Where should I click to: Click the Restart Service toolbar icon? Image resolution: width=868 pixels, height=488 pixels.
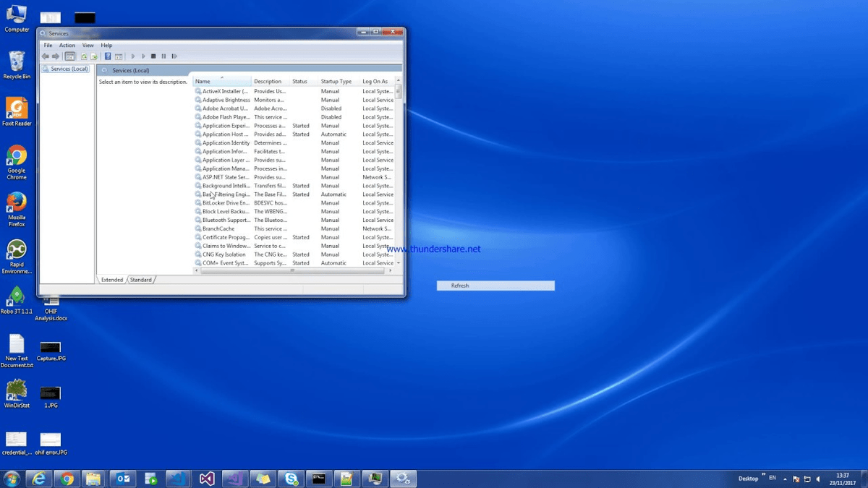(x=174, y=56)
